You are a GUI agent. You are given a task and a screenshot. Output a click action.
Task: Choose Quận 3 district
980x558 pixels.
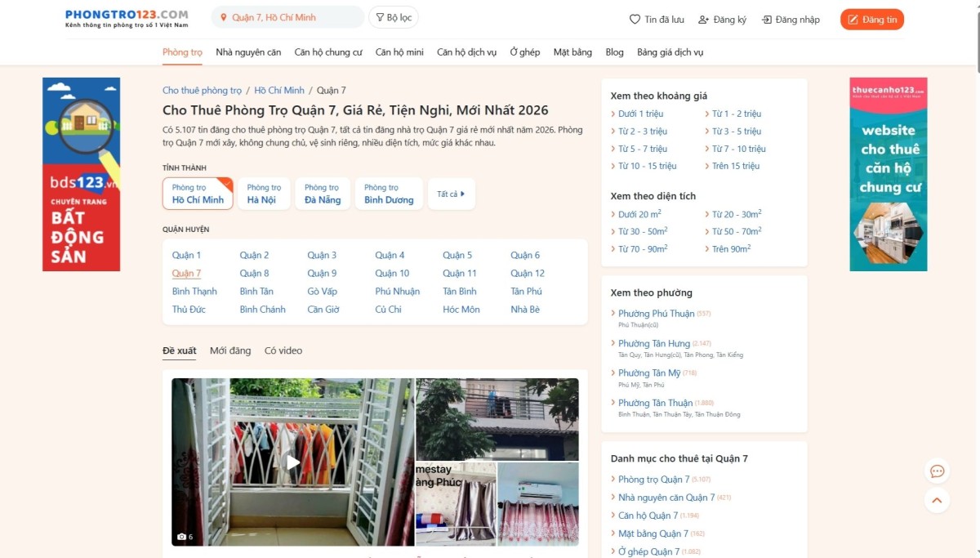322,255
